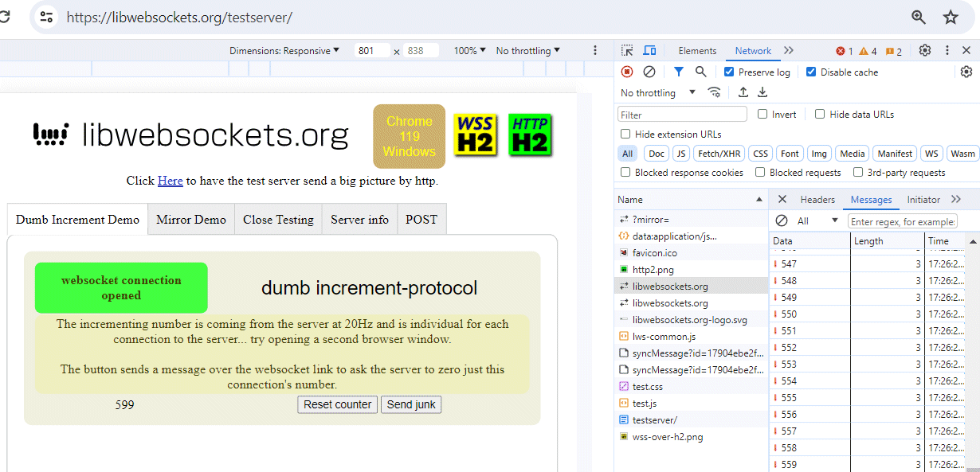Toggle the network filter funnel icon

678,72
